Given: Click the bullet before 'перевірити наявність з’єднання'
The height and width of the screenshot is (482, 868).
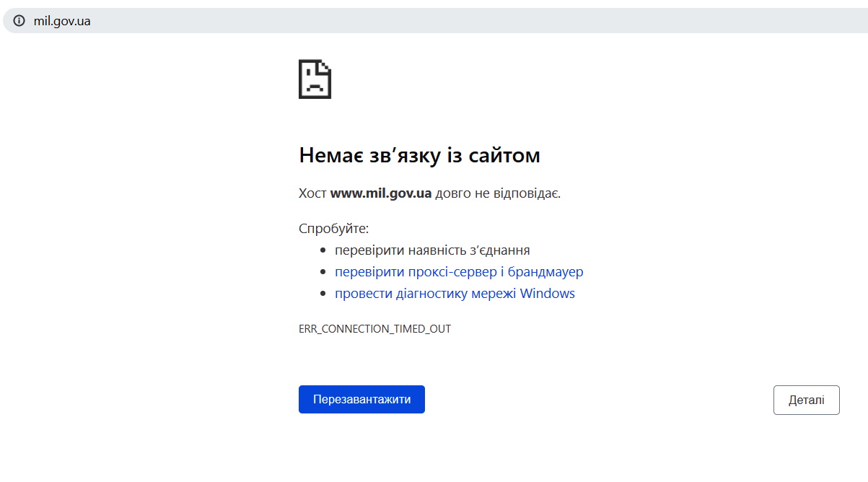Looking at the screenshot, I should (x=323, y=251).
